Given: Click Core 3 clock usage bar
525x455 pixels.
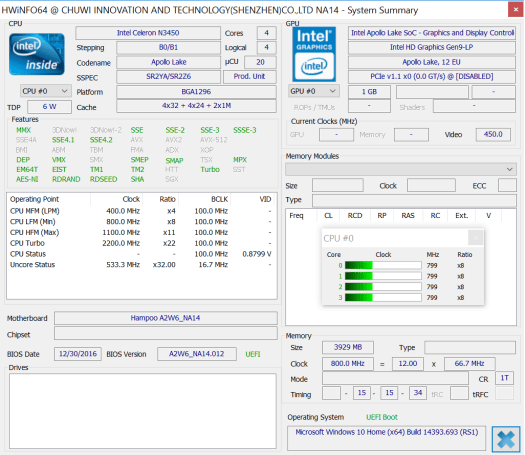Looking at the screenshot, I should (383, 298).
